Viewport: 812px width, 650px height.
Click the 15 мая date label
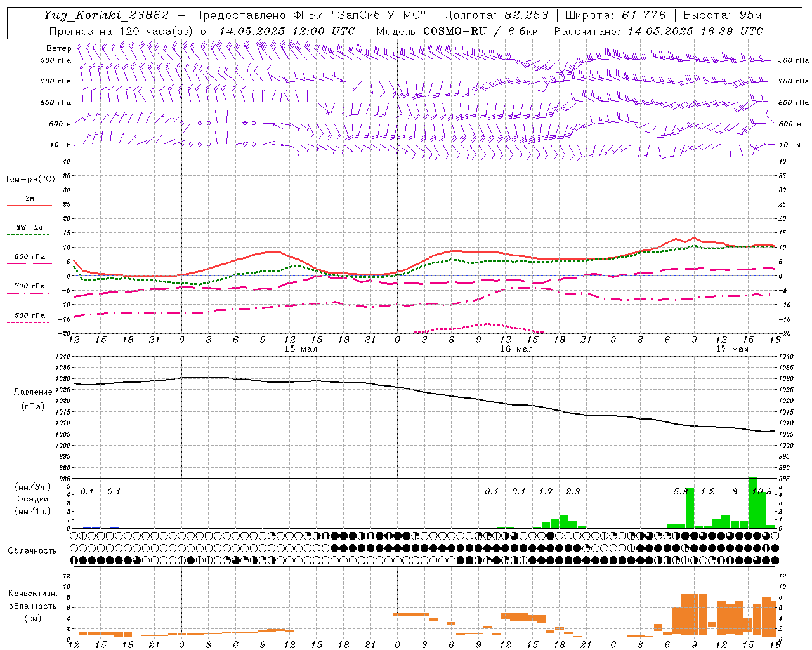click(301, 349)
